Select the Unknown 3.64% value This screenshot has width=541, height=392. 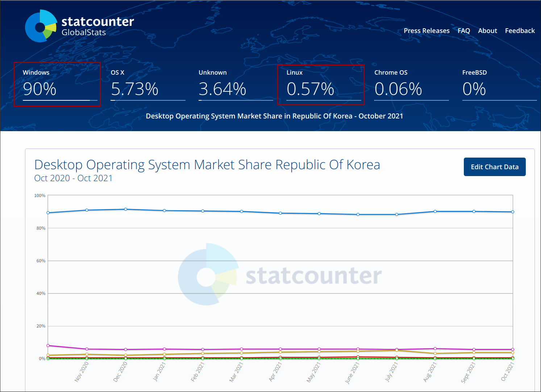[x=222, y=89]
